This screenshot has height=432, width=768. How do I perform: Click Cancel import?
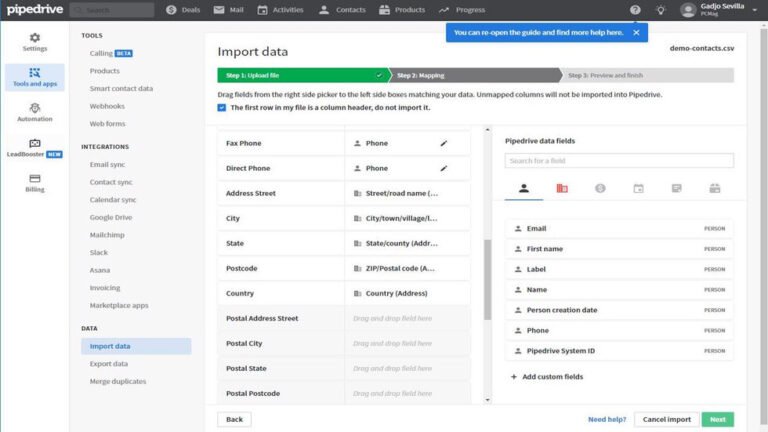pos(667,419)
